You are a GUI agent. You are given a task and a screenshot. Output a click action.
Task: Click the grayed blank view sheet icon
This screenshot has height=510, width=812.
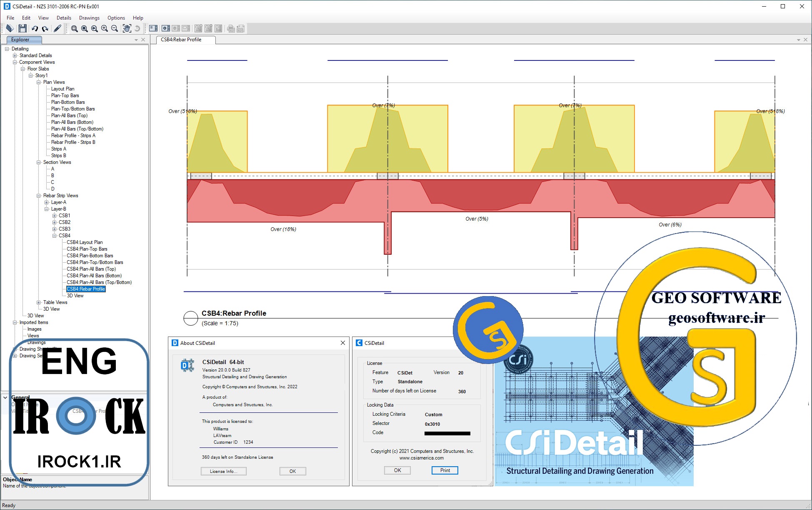pyautogui.click(x=186, y=28)
